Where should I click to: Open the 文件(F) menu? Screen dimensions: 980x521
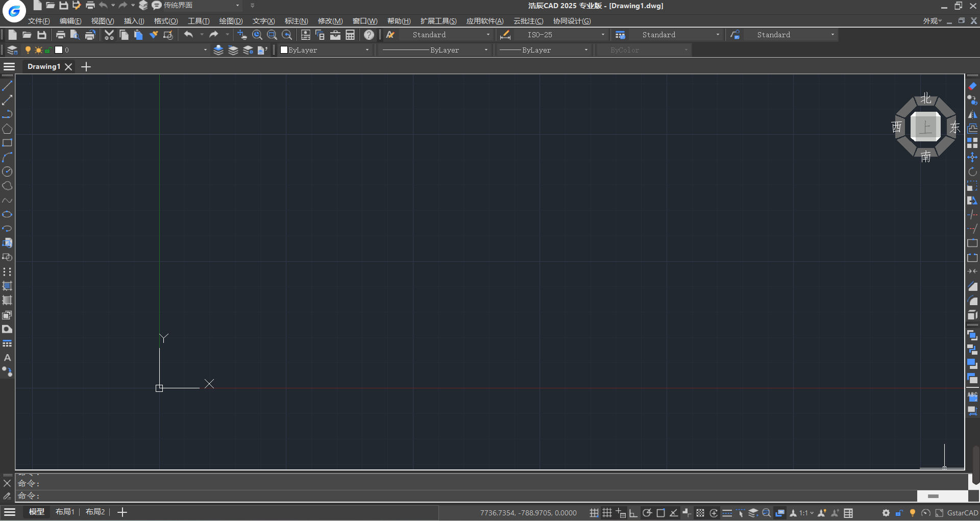(x=39, y=21)
